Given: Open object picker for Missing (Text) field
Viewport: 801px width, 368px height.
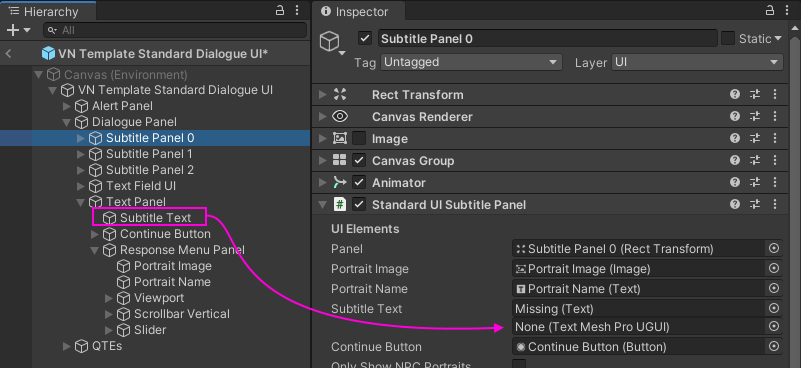Looking at the screenshot, I should [x=774, y=308].
